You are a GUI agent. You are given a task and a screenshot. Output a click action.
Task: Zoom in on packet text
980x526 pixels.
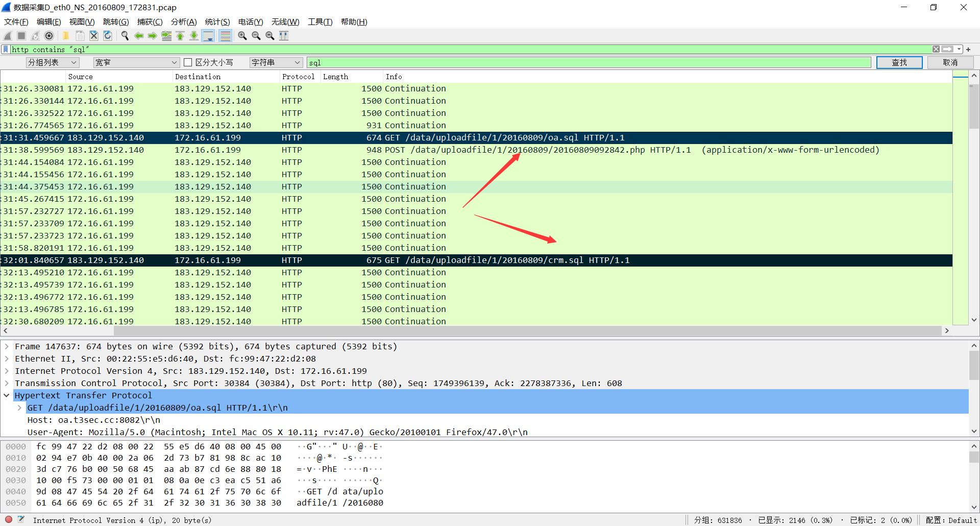pyautogui.click(x=242, y=36)
